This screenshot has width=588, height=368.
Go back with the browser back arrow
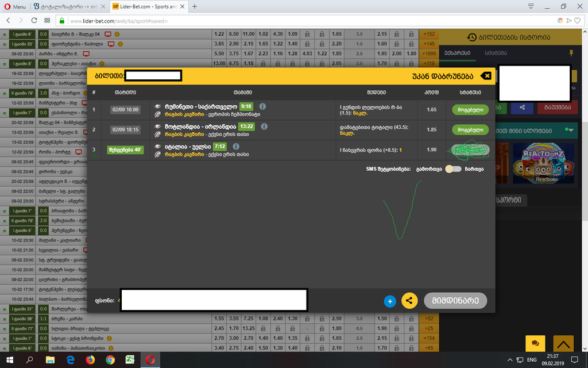8,21
